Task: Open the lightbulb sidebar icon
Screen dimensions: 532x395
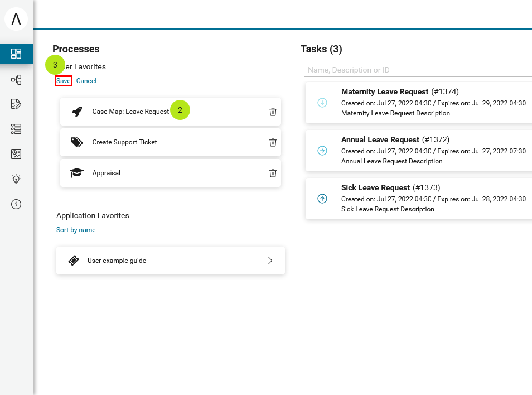Action: (x=16, y=179)
